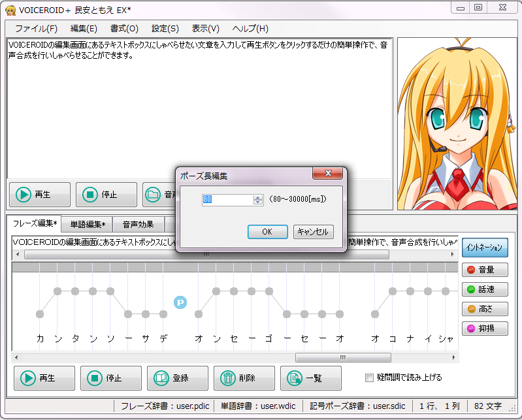The width and height of the screenshot is (522, 420).
Task: Open the 表示(V) menu
Action: click(x=205, y=29)
